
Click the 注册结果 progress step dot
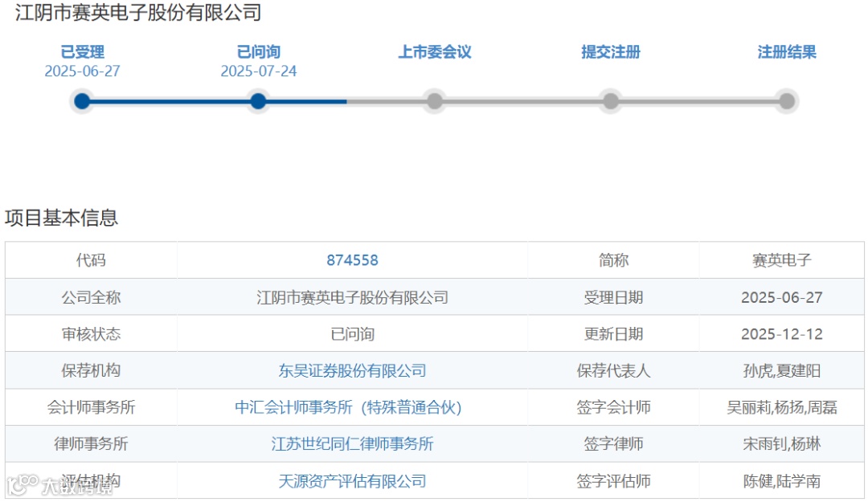point(787,101)
